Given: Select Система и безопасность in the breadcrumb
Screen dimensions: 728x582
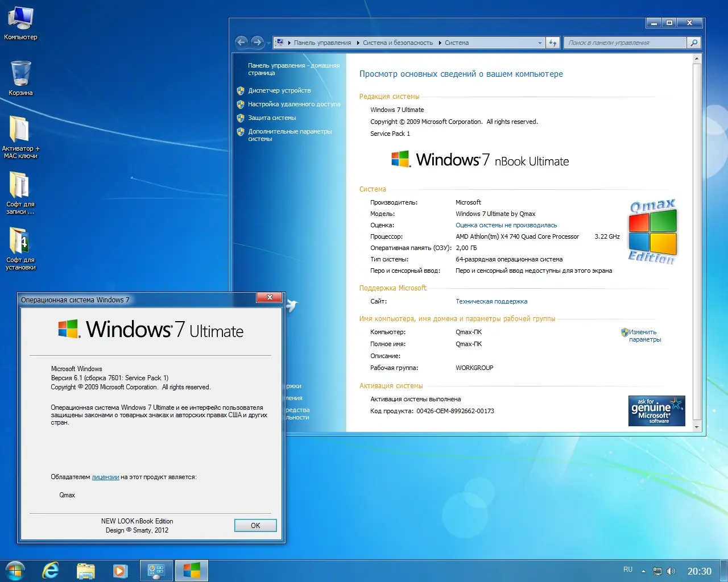Looking at the screenshot, I should coord(398,43).
